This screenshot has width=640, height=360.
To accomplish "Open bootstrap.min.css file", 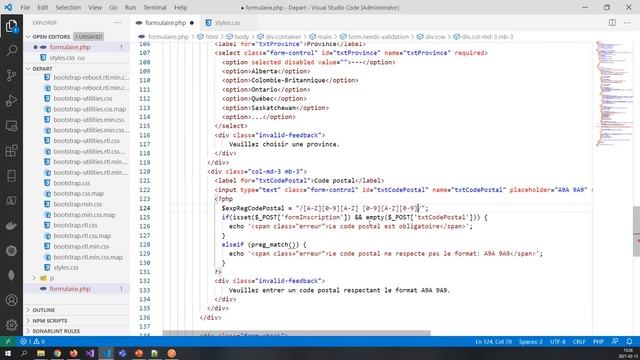I will click(x=77, y=204).
